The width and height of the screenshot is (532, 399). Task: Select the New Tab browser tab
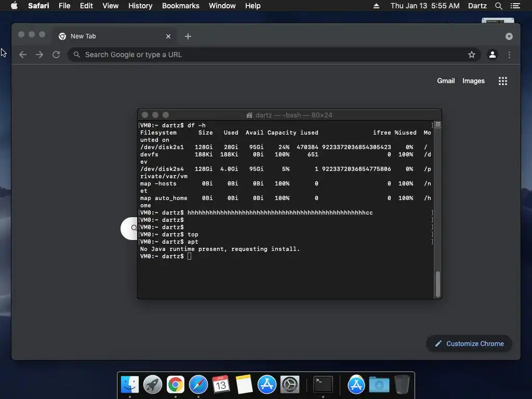point(114,36)
